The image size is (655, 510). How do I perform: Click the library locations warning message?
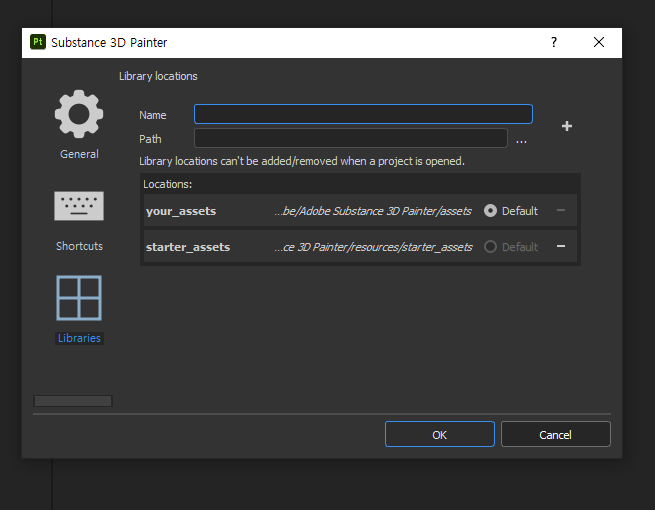(x=302, y=161)
